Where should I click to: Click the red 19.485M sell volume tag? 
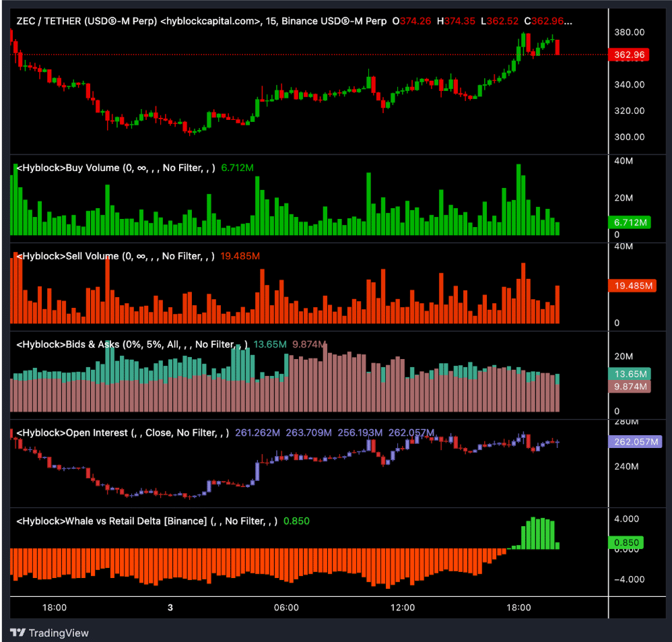(630, 286)
